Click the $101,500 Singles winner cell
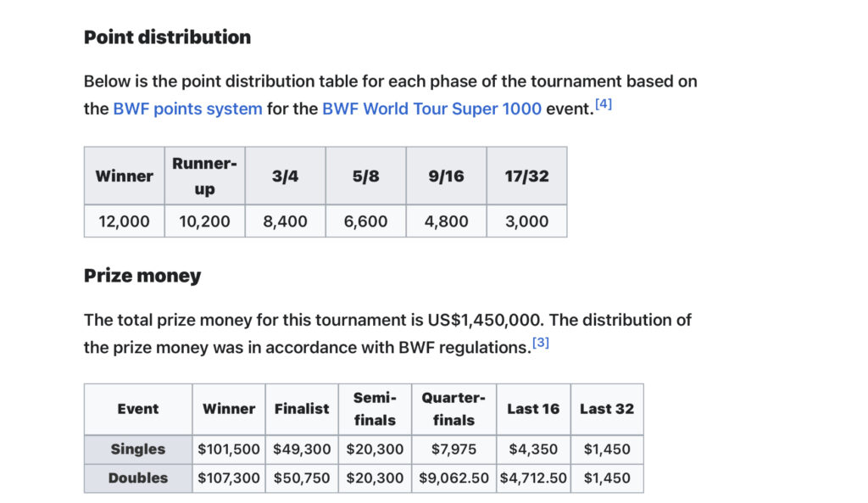The height and width of the screenshot is (503, 868). 229,450
